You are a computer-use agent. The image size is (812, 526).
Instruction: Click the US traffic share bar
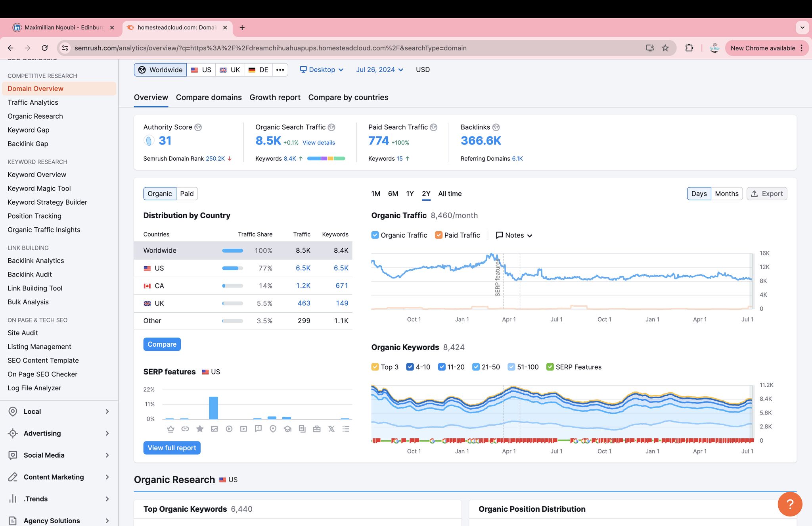point(232,268)
